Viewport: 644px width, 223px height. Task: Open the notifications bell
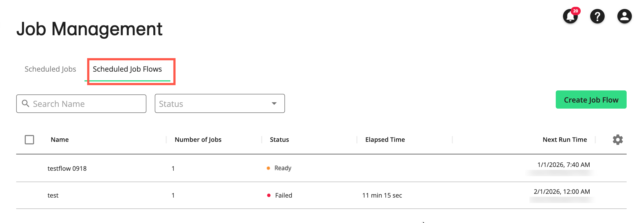pyautogui.click(x=570, y=17)
